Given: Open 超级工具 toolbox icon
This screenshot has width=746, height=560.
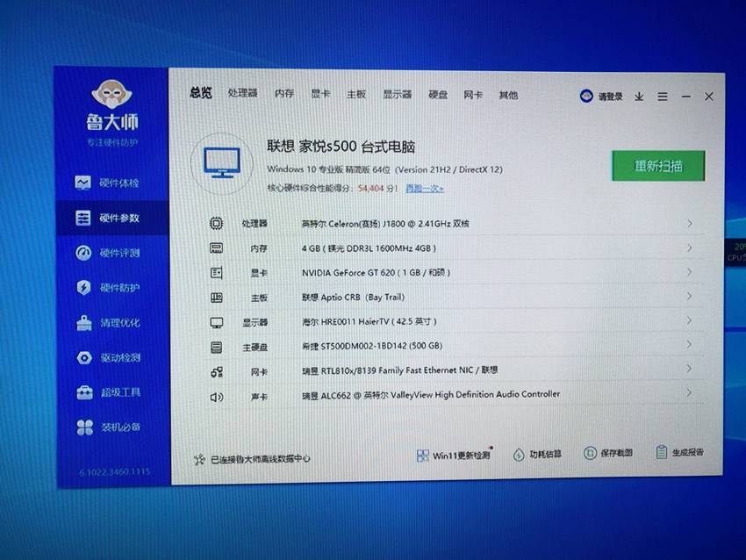Looking at the screenshot, I should pyautogui.click(x=84, y=392).
